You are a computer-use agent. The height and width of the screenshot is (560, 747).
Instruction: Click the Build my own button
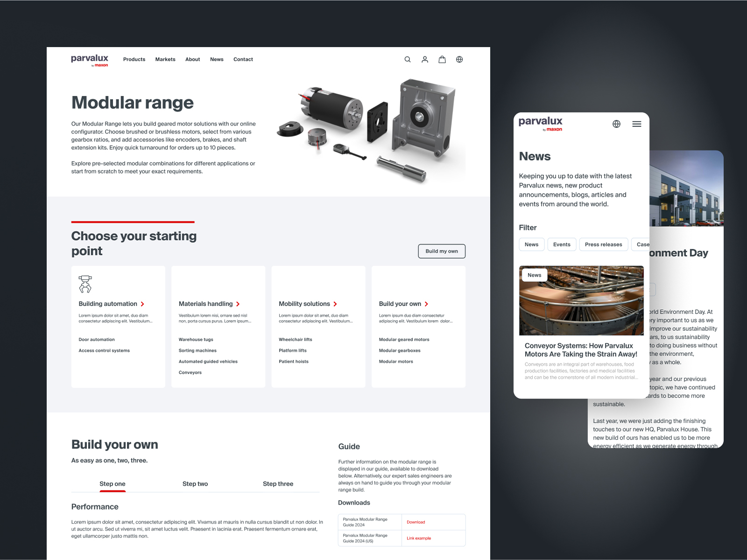pyautogui.click(x=442, y=251)
